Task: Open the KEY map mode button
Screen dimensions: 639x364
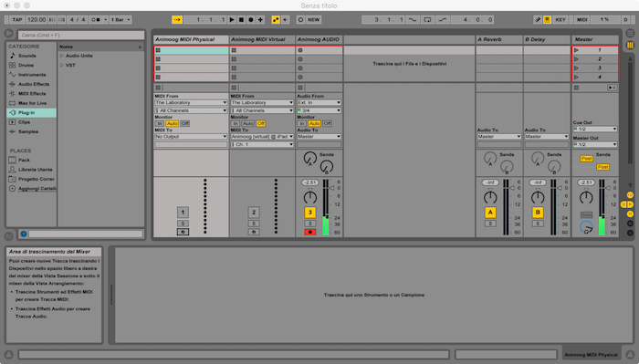Action: click(560, 19)
